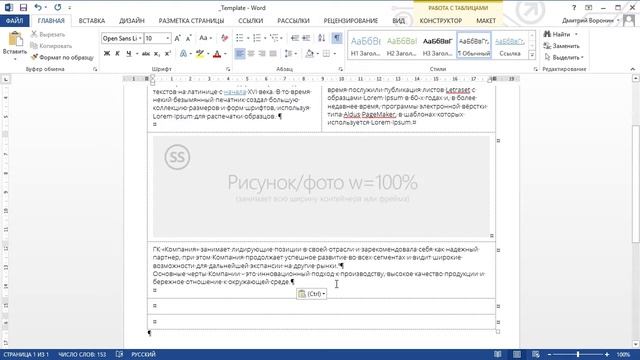
Task: Open the font name combo box Open Sans
Action: click(x=122, y=38)
